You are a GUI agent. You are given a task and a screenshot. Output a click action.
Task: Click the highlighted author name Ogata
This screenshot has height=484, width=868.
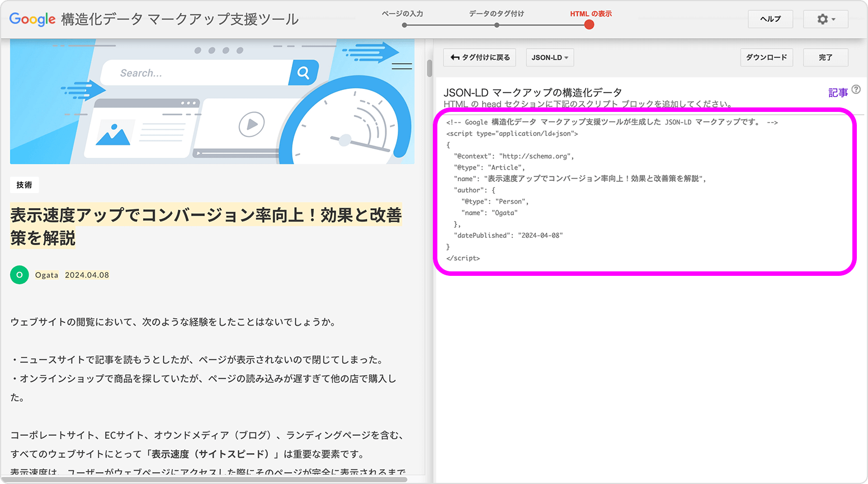click(46, 275)
